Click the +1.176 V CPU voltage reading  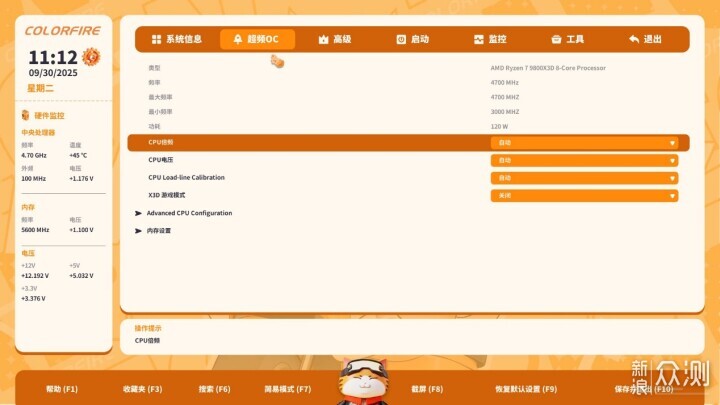[81, 179]
